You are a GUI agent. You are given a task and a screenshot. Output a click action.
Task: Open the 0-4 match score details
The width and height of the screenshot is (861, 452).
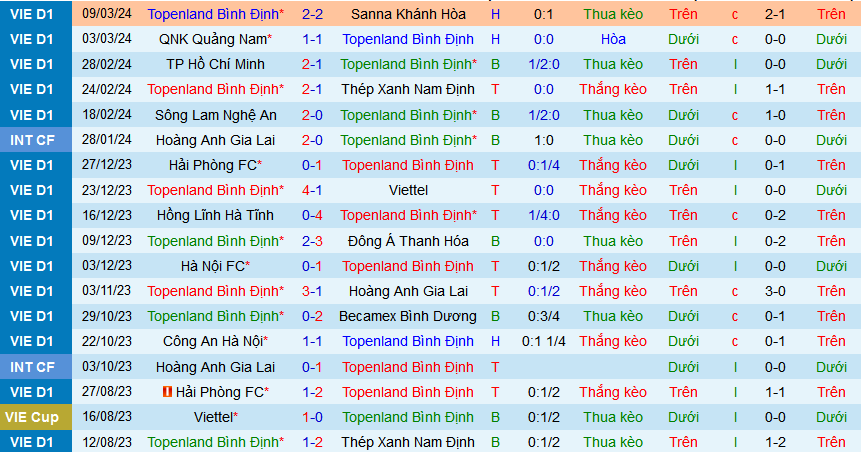click(x=311, y=215)
